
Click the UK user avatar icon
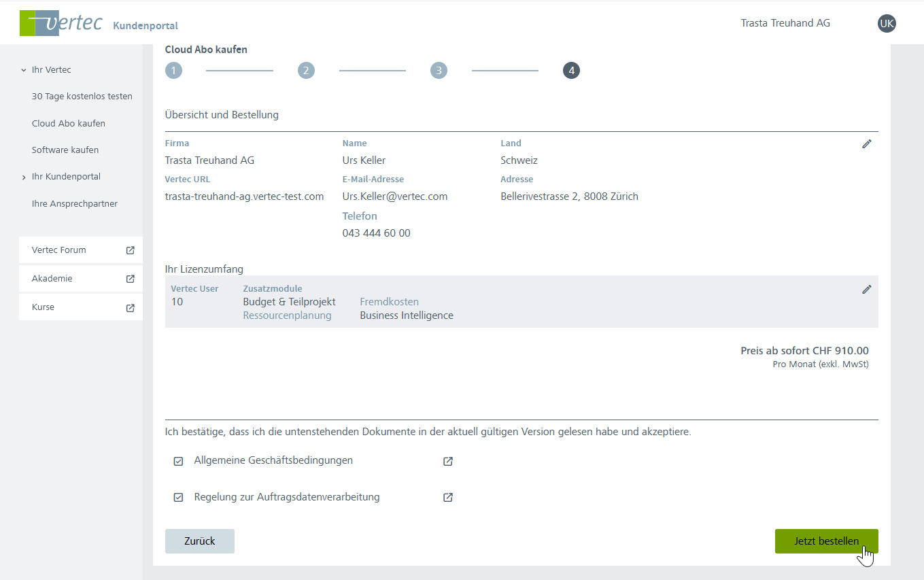(x=887, y=24)
